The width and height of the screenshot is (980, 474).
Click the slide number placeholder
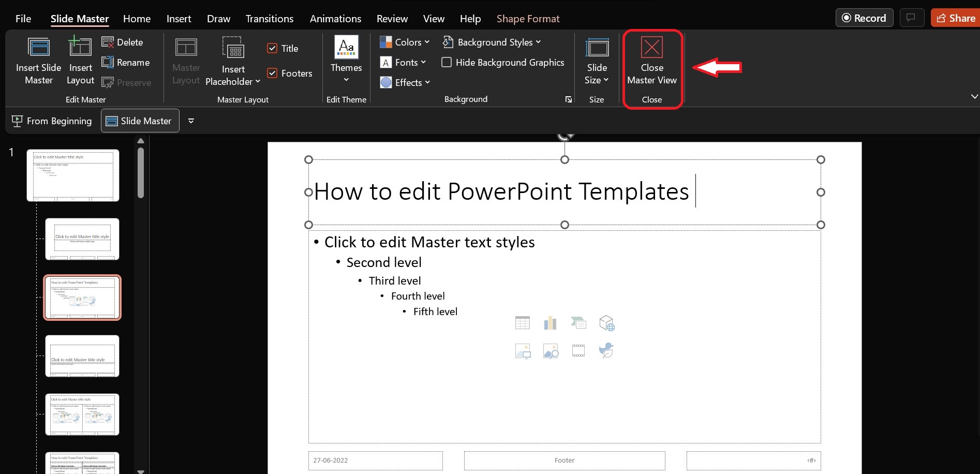click(754, 461)
